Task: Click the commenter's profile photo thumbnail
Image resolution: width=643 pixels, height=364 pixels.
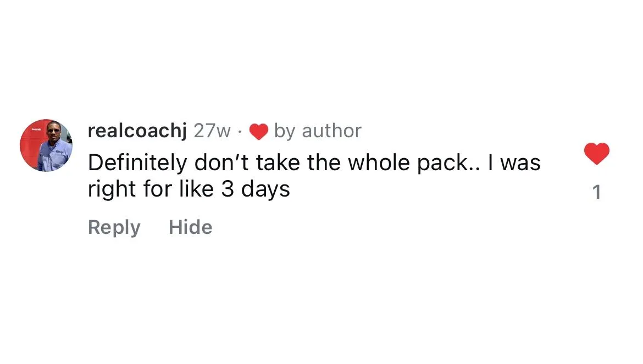Action: pos(46,145)
